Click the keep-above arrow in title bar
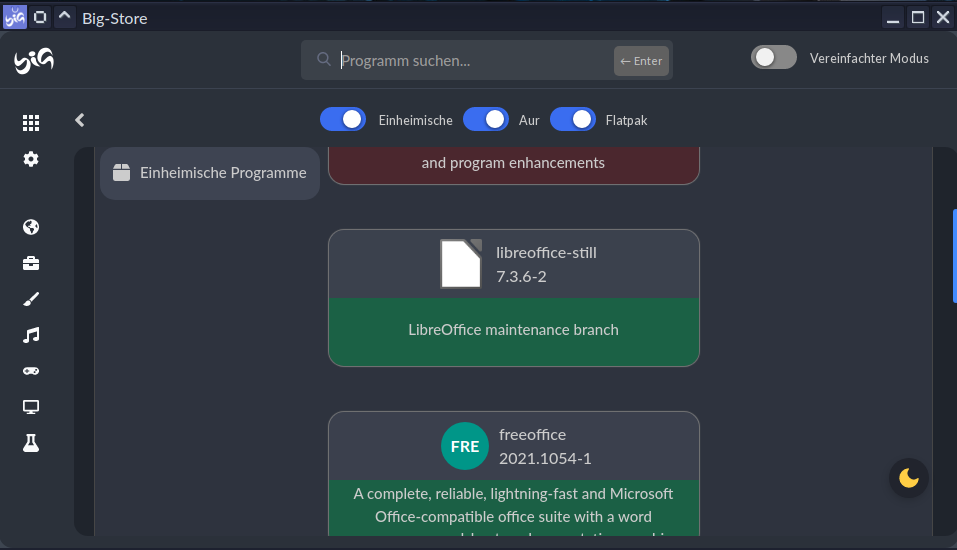Image resolution: width=957 pixels, height=550 pixels. (65, 17)
